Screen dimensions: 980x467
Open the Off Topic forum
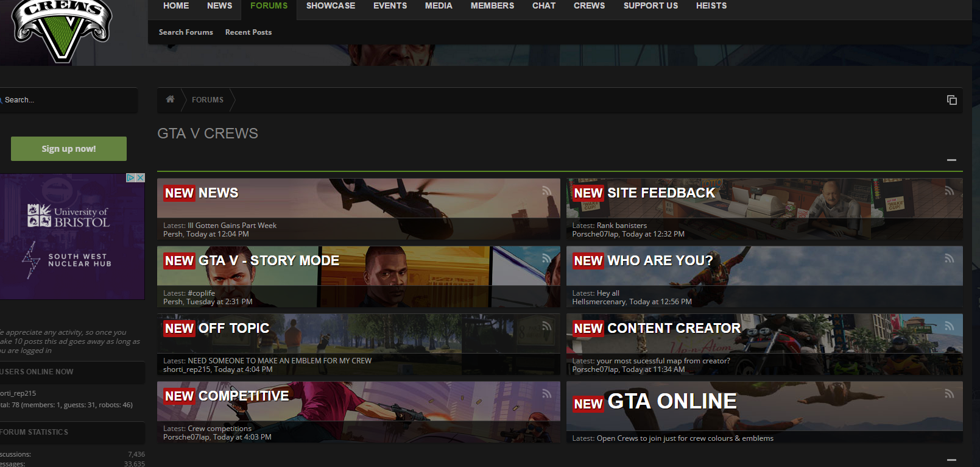(x=233, y=329)
